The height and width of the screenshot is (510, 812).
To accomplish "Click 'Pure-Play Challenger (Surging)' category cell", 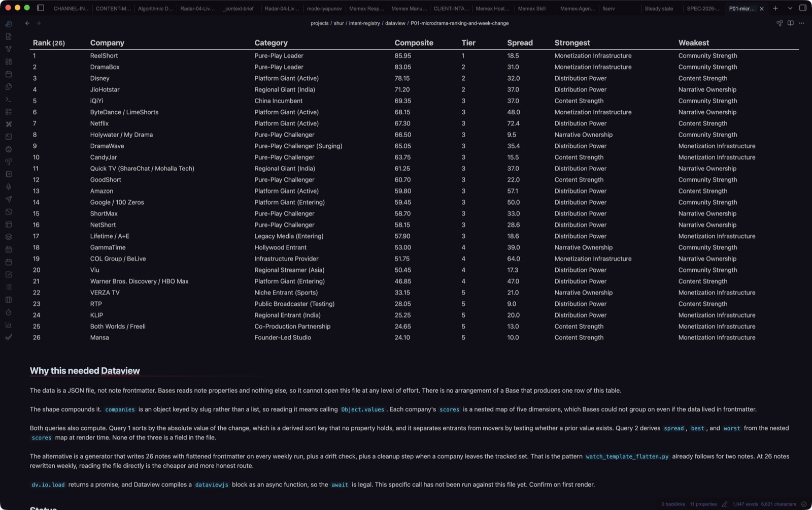I will (x=298, y=146).
